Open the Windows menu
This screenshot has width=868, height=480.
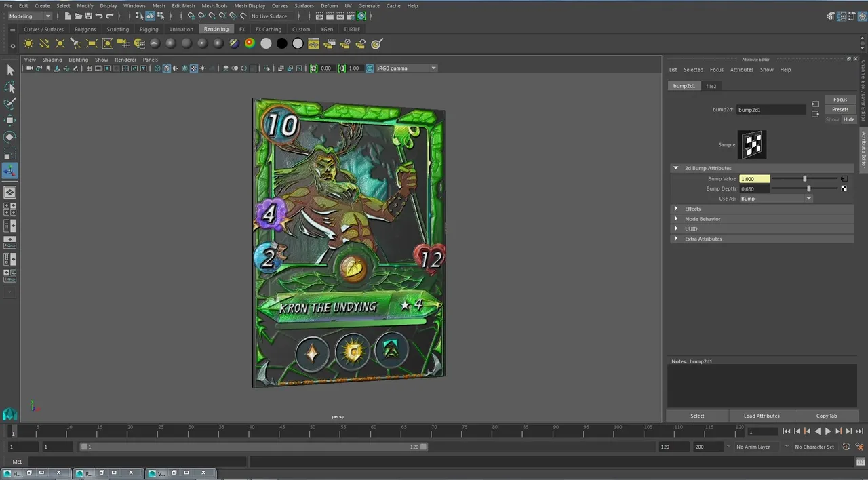134,5
